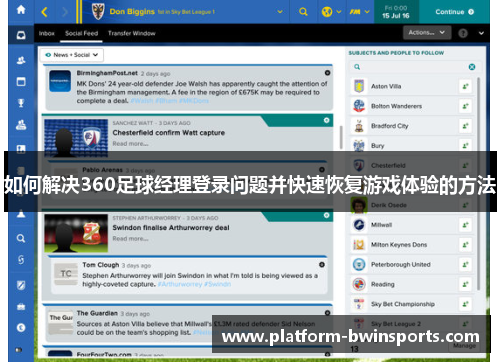Open the Competitions trophy sidebar icon
Screen dimensions: 500x362
click(21, 103)
